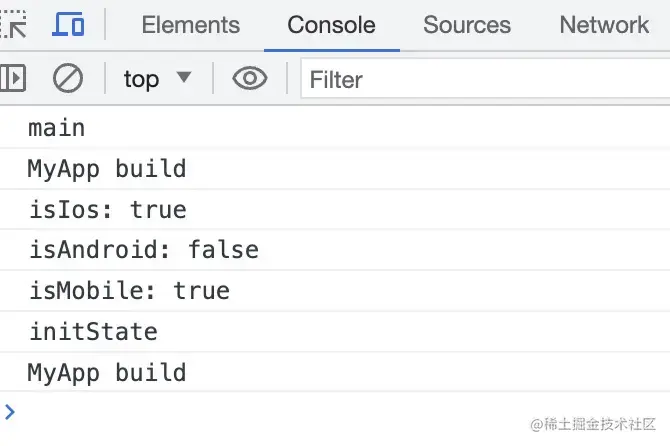Select the "initState" log entry

(93, 332)
